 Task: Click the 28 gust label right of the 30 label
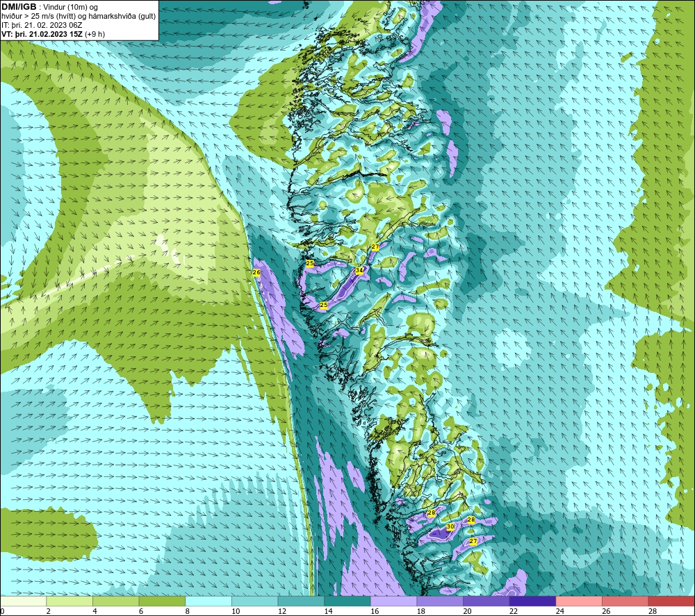pyautogui.click(x=471, y=520)
